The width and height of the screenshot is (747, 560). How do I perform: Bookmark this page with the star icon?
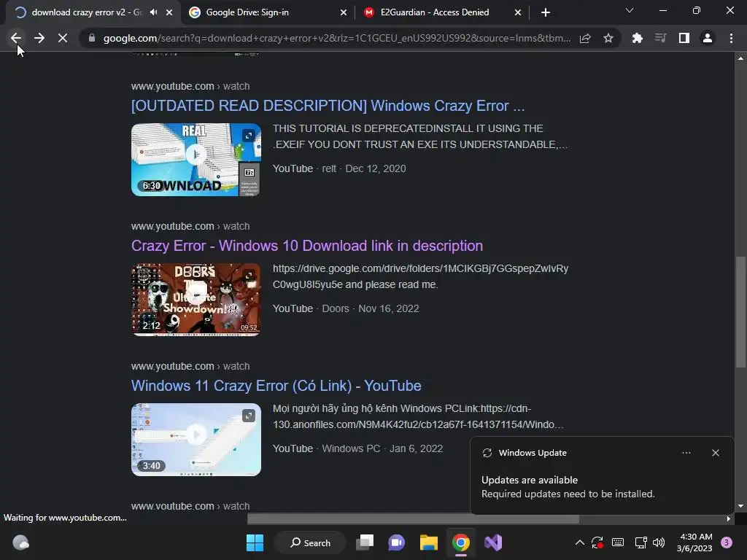coord(608,38)
